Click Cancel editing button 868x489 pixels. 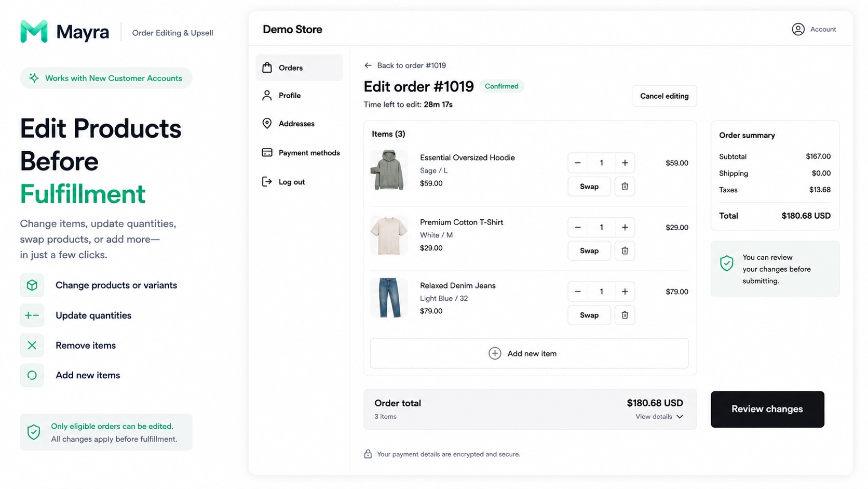pyautogui.click(x=664, y=96)
